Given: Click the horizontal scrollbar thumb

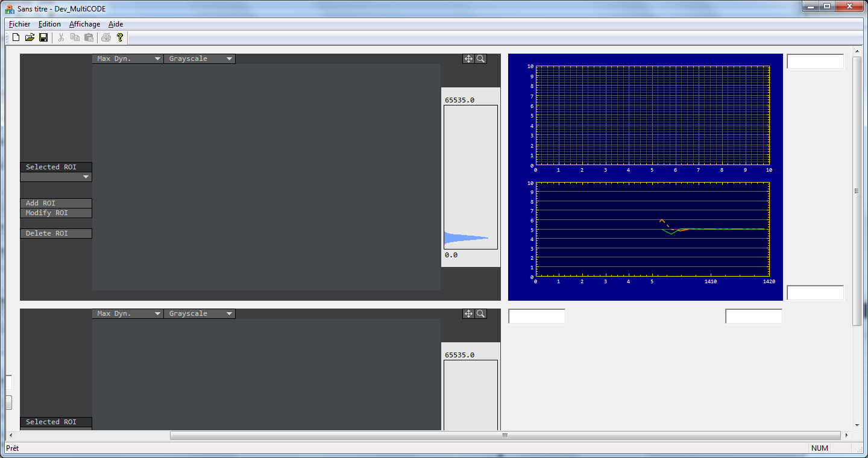Looking at the screenshot, I should coord(505,435).
